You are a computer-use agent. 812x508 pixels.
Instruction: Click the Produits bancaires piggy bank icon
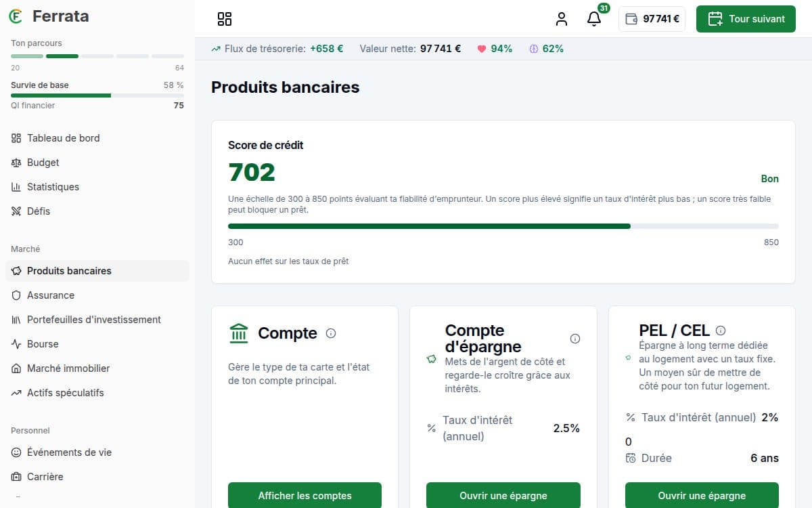(16, 271)
